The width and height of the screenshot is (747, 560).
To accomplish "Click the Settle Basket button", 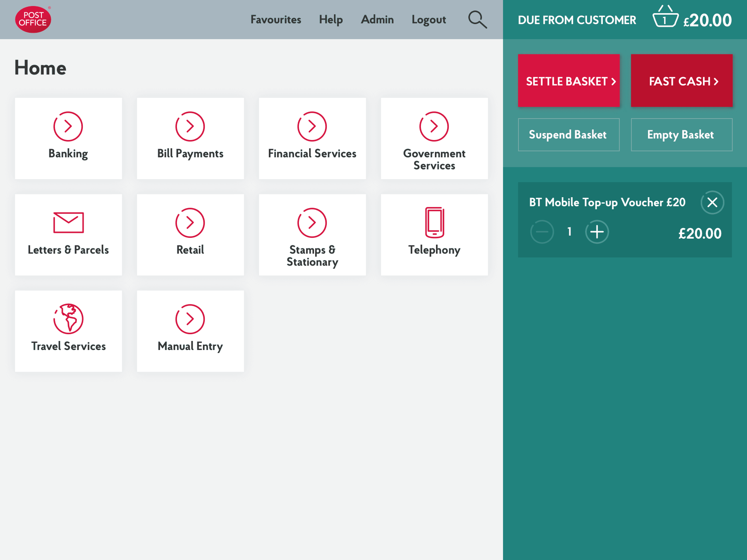I will (569, 81).
